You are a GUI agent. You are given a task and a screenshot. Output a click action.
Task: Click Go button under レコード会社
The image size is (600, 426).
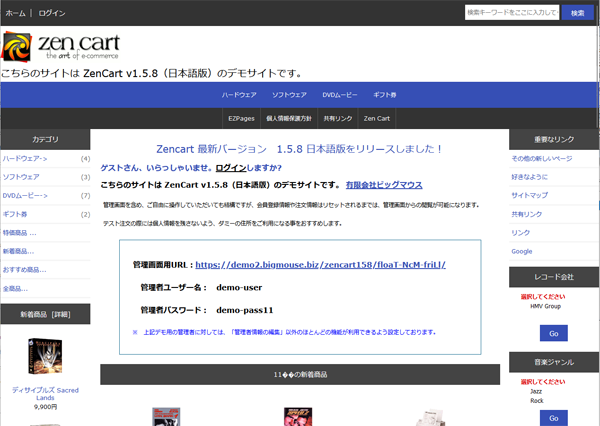[554, 333]
